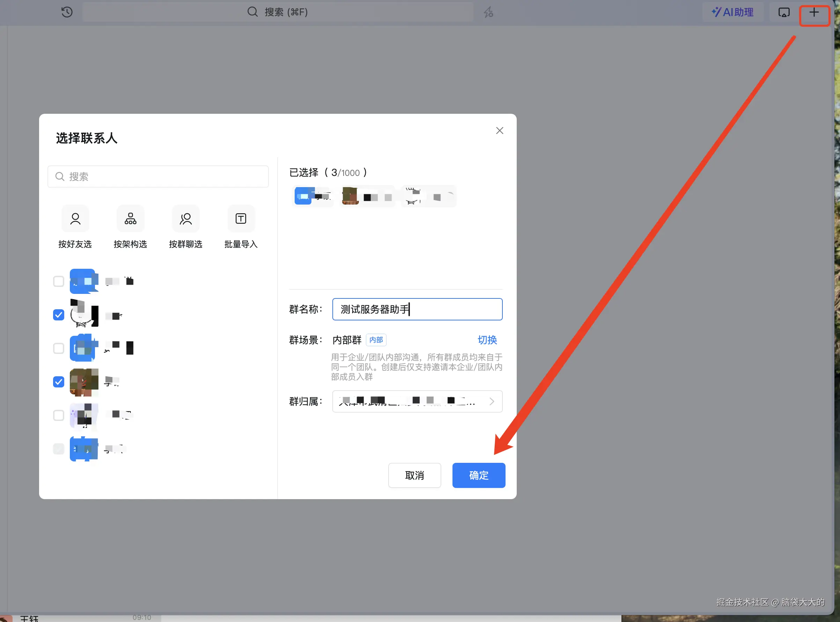The height and width of the screenshot is (622, 840).
Task: Choose 按群聊选 group chat icon
Action: point(186,219)
